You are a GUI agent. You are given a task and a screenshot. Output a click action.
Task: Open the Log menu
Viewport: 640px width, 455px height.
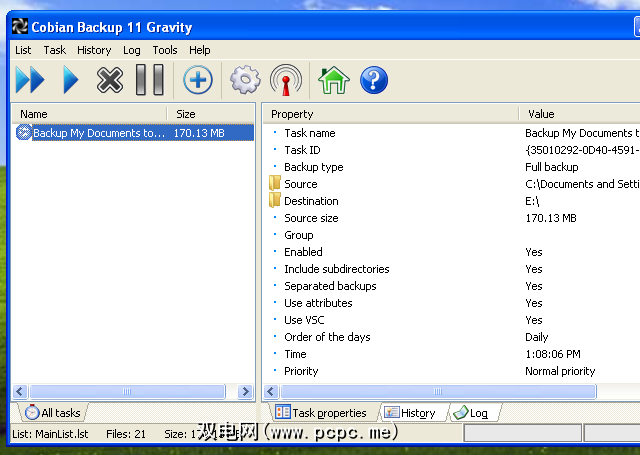132,50
